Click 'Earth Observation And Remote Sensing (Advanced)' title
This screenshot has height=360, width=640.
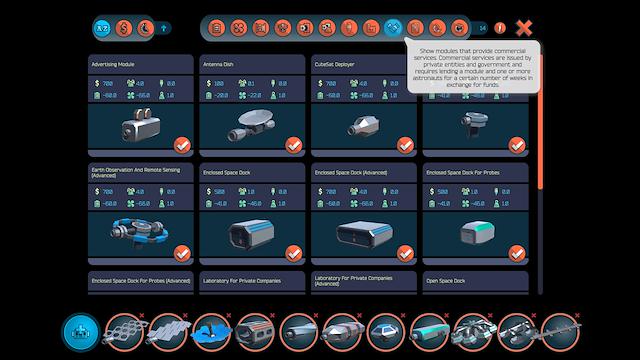pyautogui.click(x=136, y=173)
